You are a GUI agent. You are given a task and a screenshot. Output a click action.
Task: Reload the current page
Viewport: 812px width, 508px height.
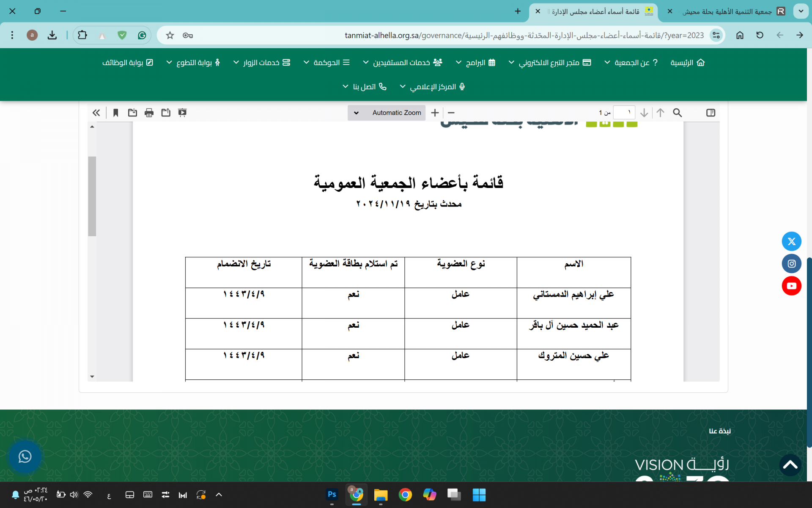tap(760, 35)
